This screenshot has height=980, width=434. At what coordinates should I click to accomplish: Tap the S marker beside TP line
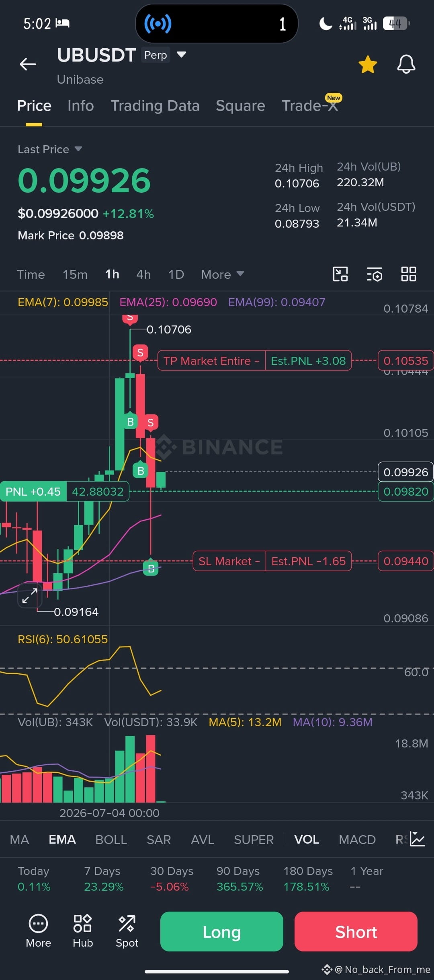pyautogui.click(x=140, y=353)
